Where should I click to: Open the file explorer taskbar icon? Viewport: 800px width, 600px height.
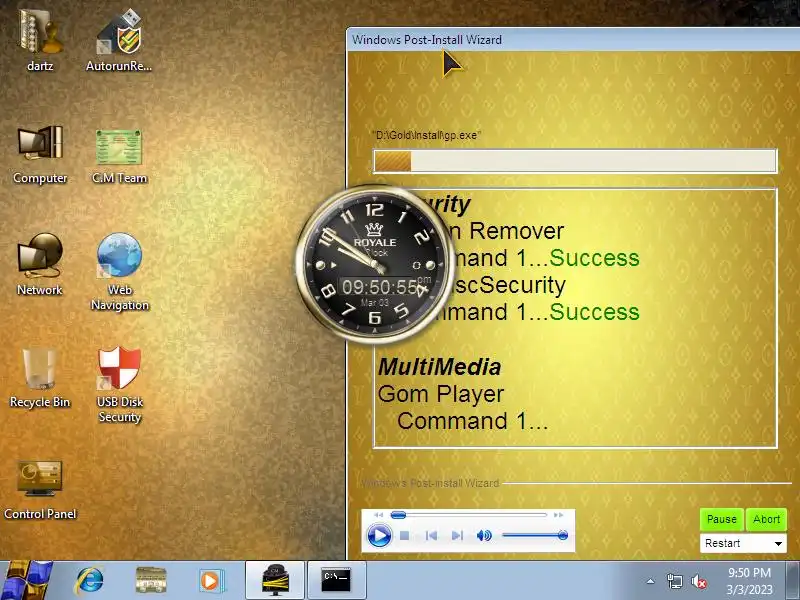point(151,581)
